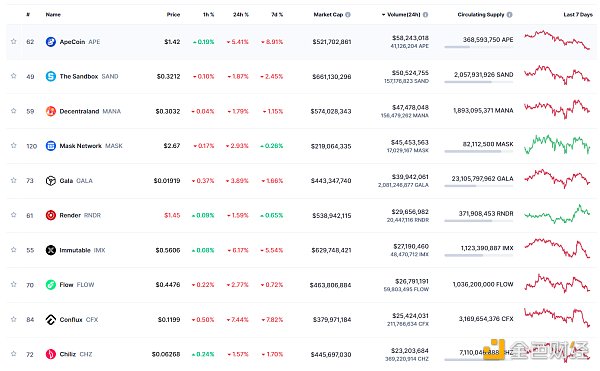The height and width of the screenshot is (371, 600).
Task: Sort by the 7d % column header
Action: point(277,15)
